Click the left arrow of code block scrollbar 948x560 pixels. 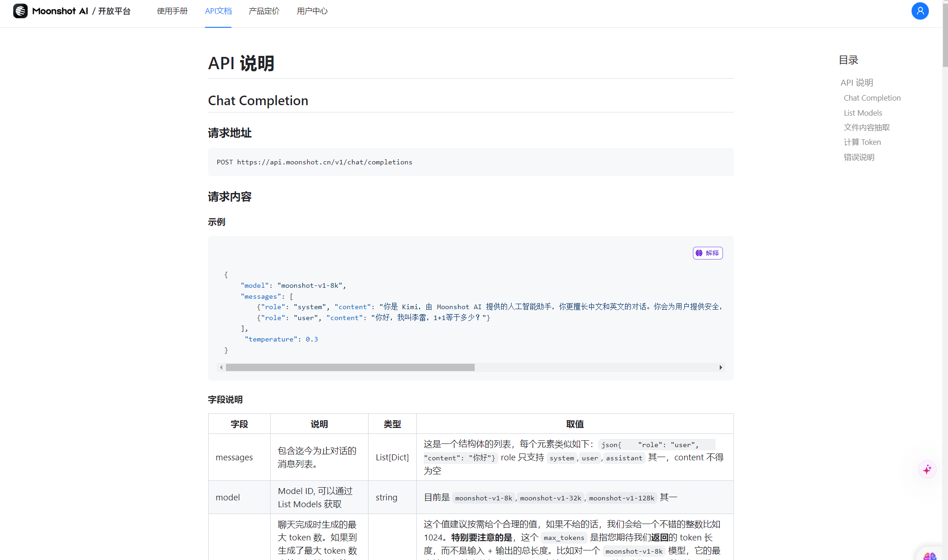(x=221, y=367)
